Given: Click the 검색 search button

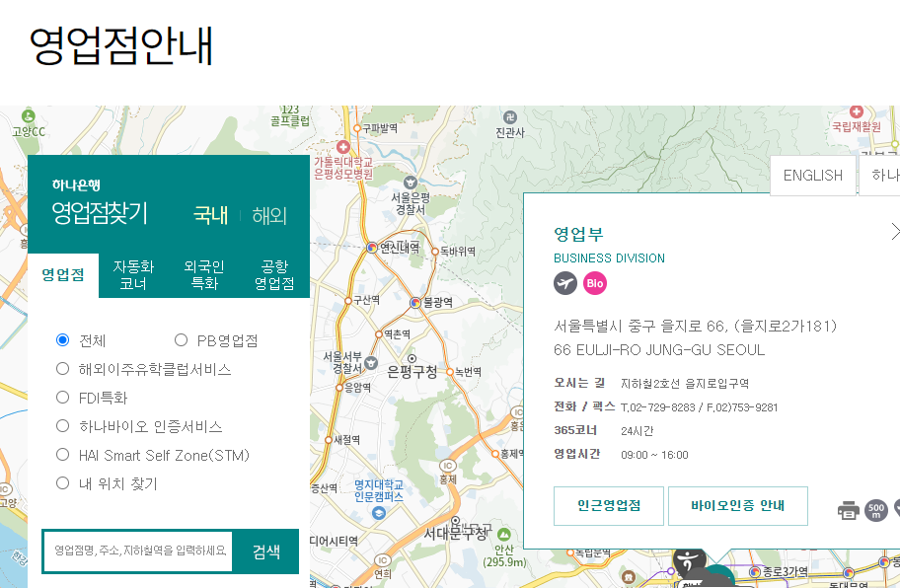Looking at the screenshot, I should [266, 551].
